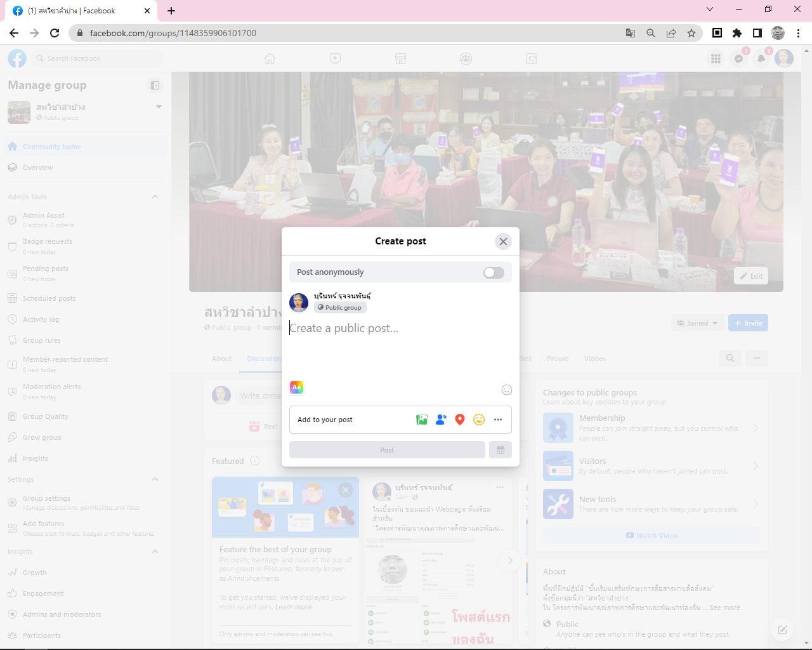812x650 pixels.
Task: Open the new message compose icon
Action: [x=782, y=630]
